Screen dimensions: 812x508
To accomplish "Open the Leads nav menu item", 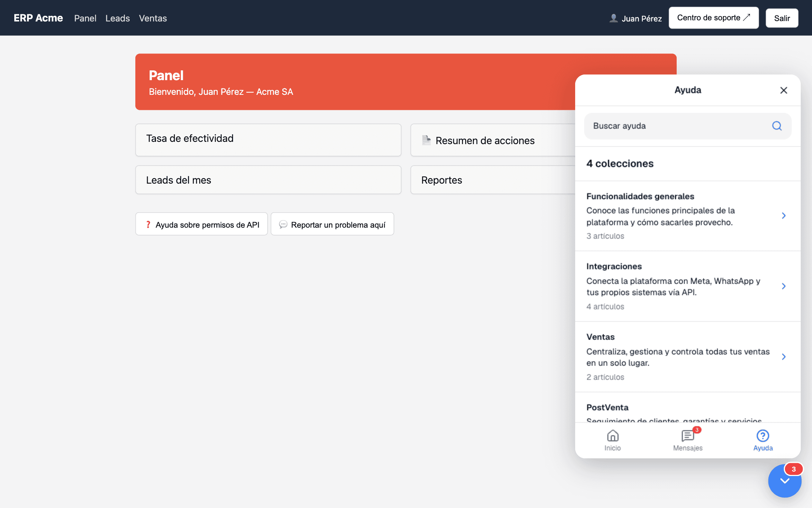I will [x=118, y=18].
